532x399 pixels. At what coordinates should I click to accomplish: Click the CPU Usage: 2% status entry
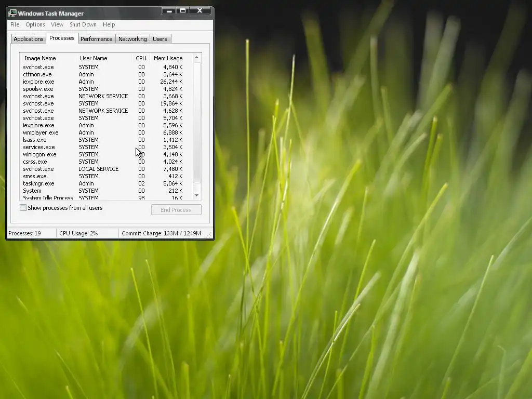click(87, 233)
